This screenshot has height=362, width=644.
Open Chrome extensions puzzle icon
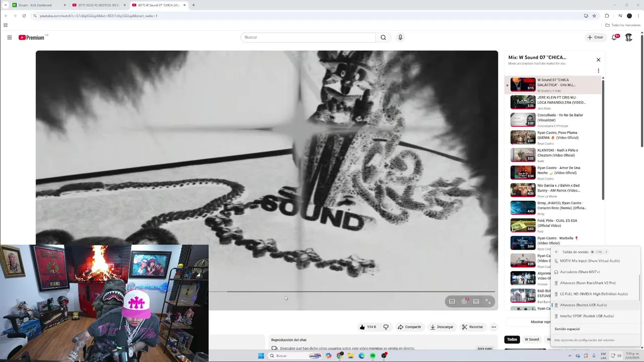pos(607,16)
